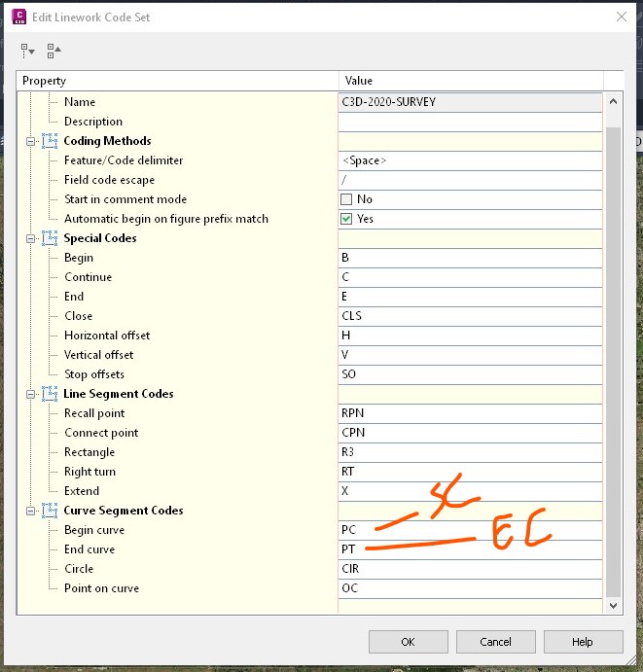
Task: Edit the Rectangle code value R3
Action: coord(470,452)
